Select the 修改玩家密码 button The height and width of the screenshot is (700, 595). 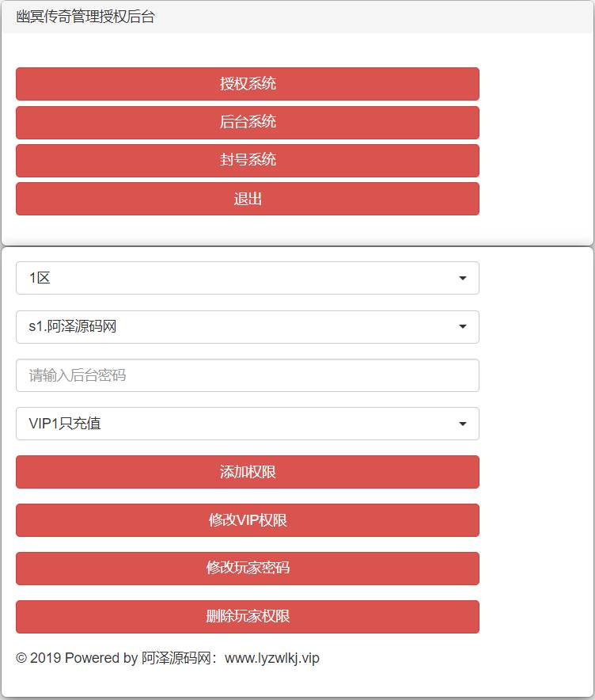(x=248, y=568)
